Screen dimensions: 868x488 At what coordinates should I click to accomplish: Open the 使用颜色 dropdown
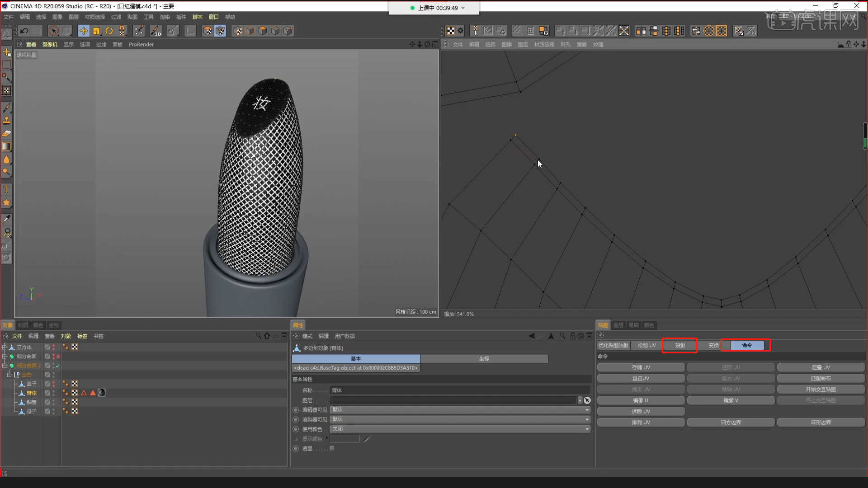(x=460, y=429)
